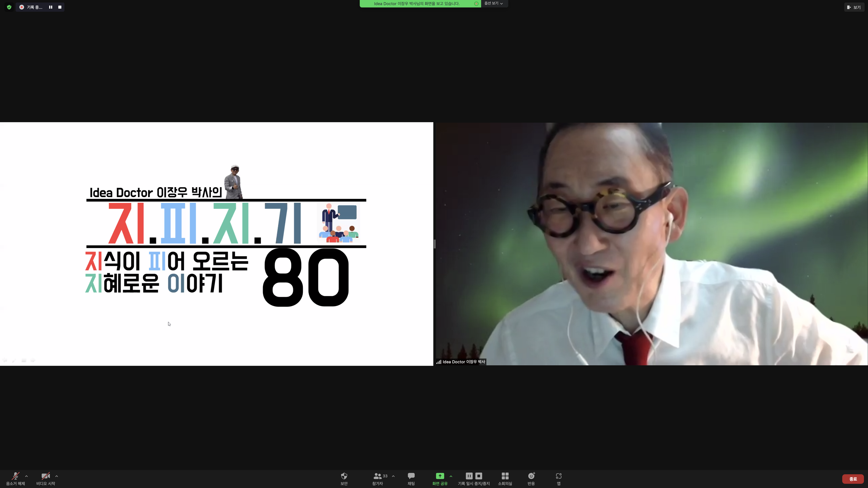
Task: Expand the arrow next to 참가자
Action: tap(393, 476)
